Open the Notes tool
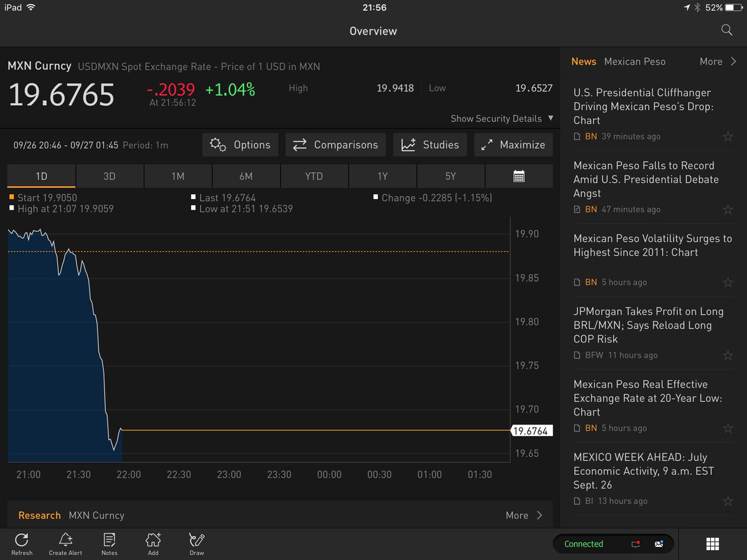The image size is (747, 560). pos(109,543)
